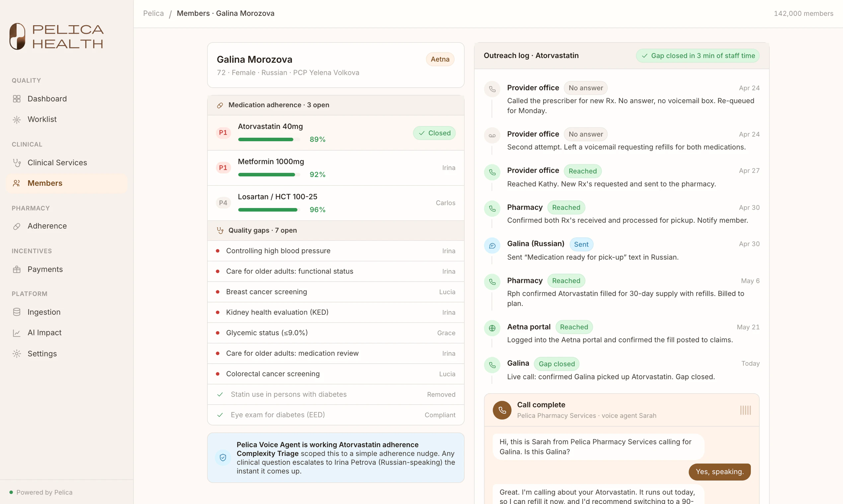Screen dimensions: 843x504
Task: Click the Ingestion database icon
Action: click(17, 312)
